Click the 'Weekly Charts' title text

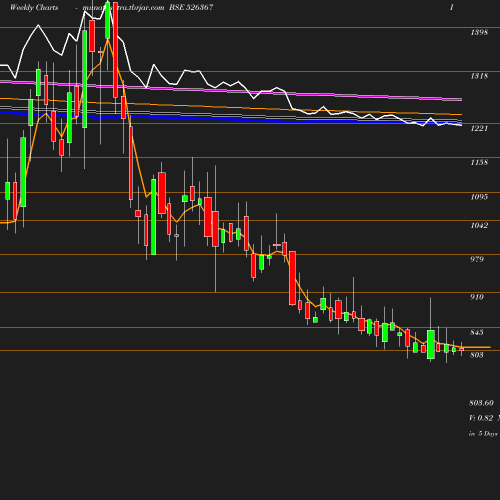tap(34, 7)
